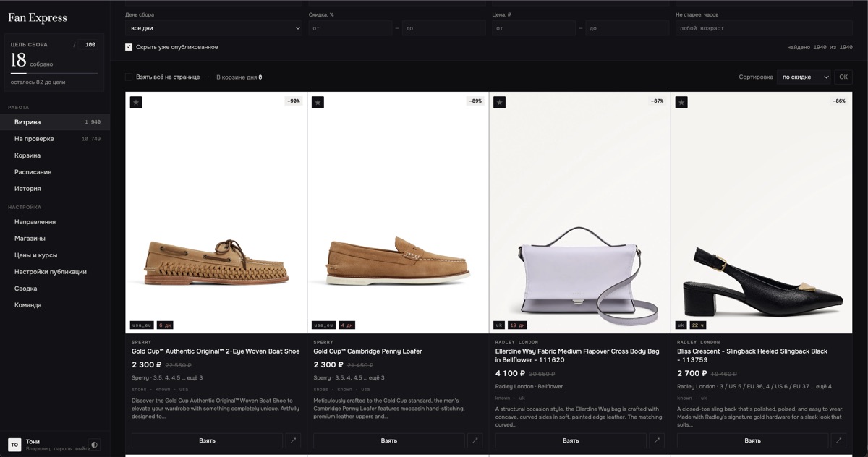Open the black slingback heel image
Image resolution: width=868 pixels, height=457 pixels.
(762, 213)
